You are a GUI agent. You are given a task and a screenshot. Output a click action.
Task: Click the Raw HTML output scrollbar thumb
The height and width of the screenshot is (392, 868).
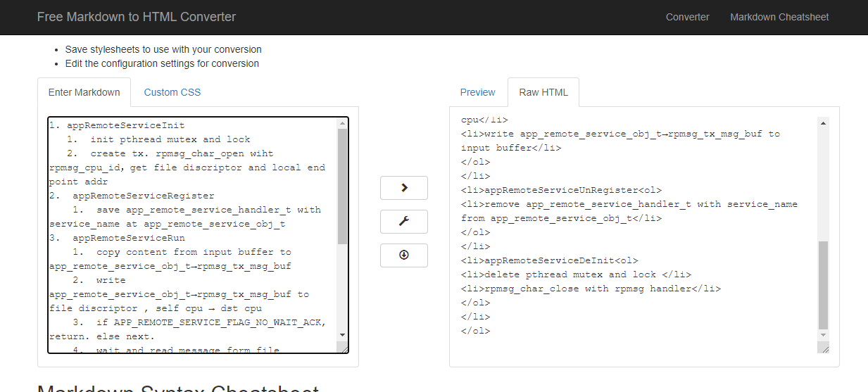pyautogui.click(x=823, y=285)
